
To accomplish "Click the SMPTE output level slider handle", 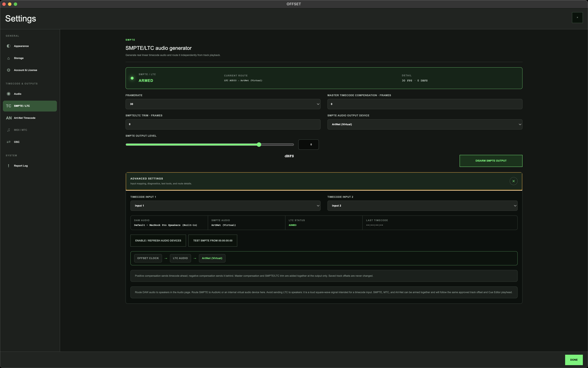I will pyautogui.click(x=259, y=145).
